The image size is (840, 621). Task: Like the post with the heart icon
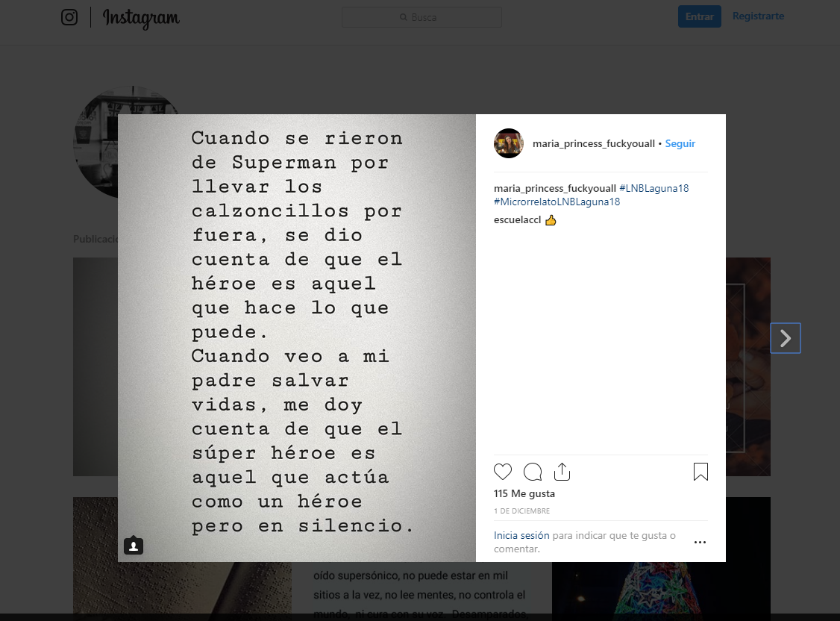click(x=503, y=472)
